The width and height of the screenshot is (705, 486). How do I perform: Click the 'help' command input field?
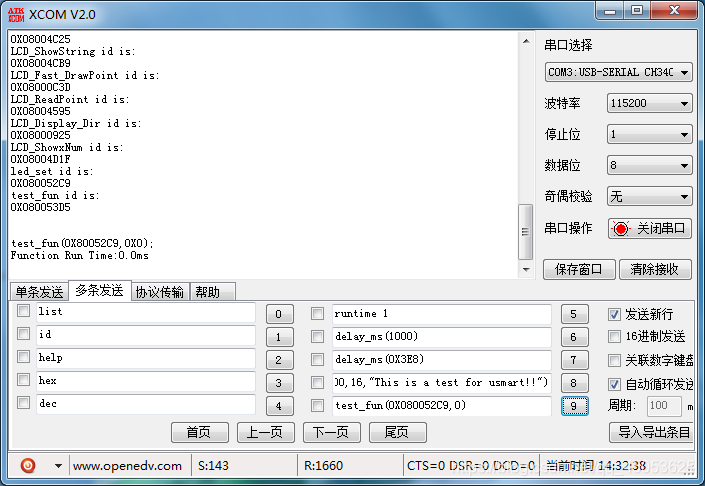point(146,358)
